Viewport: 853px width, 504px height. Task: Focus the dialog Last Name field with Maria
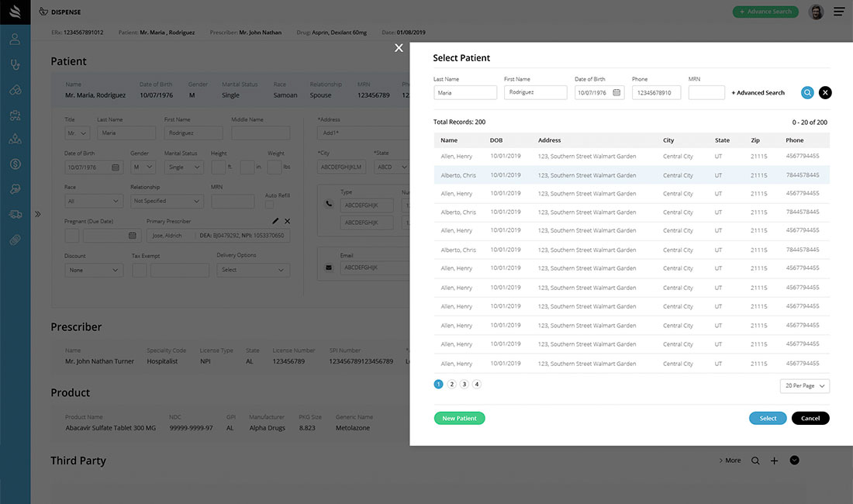[x=465, y=92]
